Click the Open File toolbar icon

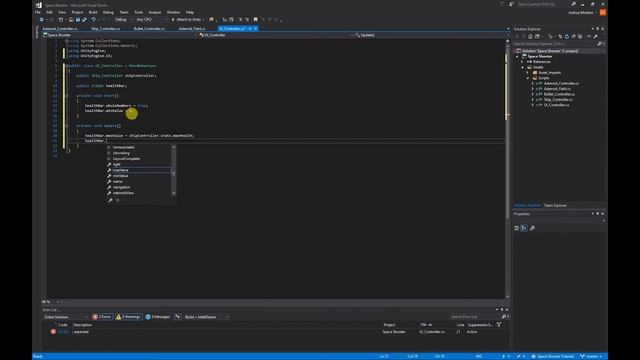71,19
